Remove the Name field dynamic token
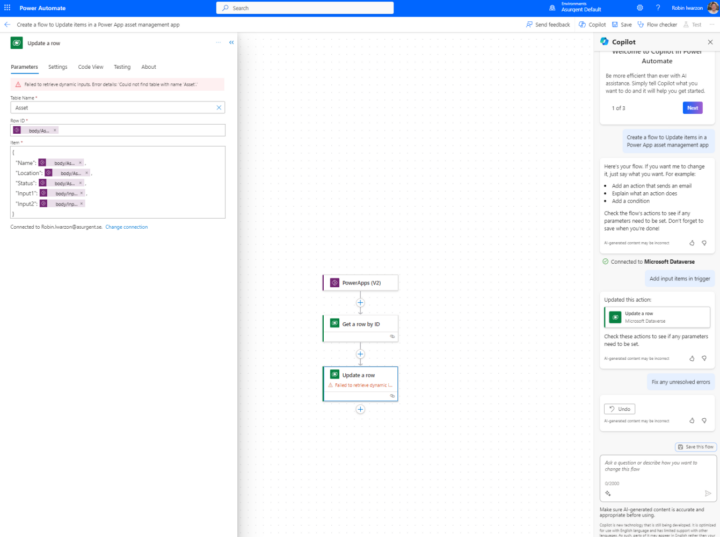 [x=80, y=163]
